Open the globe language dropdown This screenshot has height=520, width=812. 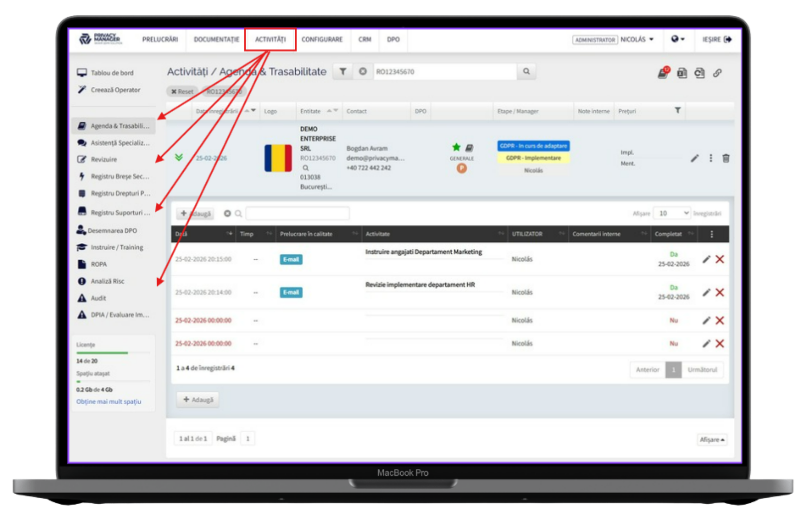point(678,39)
